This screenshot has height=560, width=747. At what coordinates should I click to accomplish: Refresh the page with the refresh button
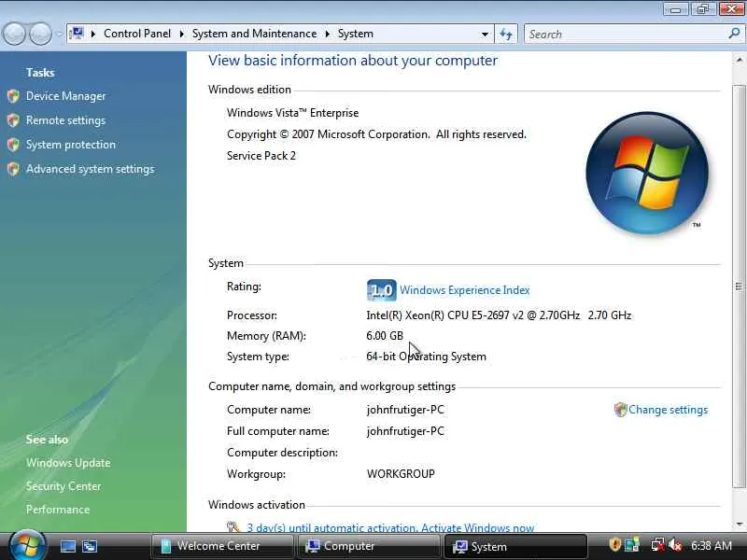tap(506, 35)
